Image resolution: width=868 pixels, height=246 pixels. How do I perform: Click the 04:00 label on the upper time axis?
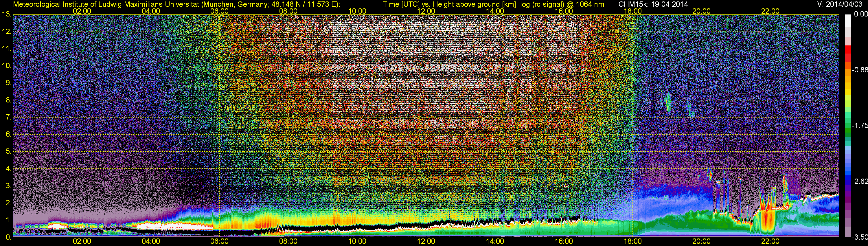tap(151, 11)
